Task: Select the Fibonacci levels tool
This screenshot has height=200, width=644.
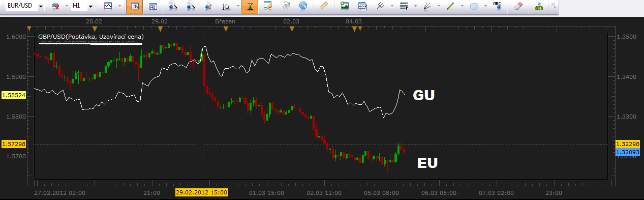Action: click(x=405, y=7)
